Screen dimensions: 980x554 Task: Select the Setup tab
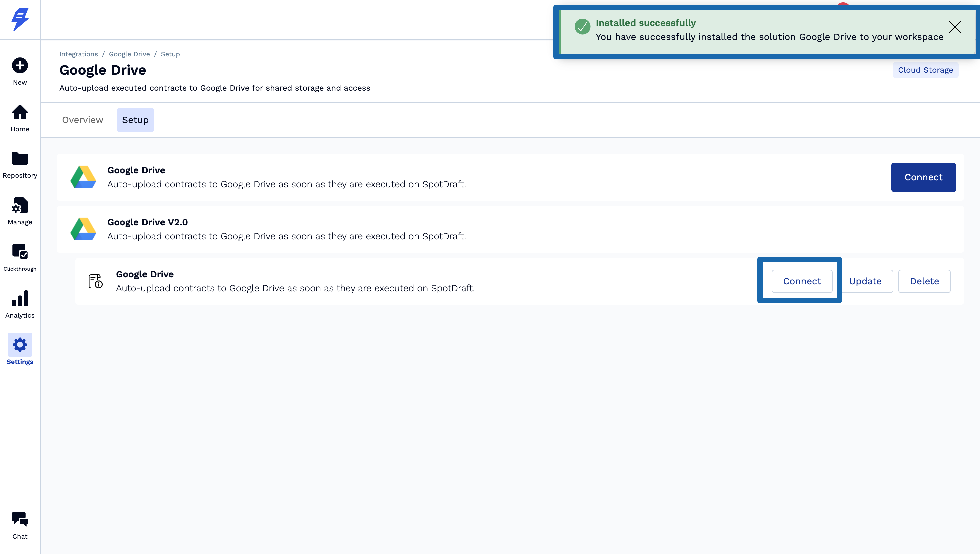point(135,120)
